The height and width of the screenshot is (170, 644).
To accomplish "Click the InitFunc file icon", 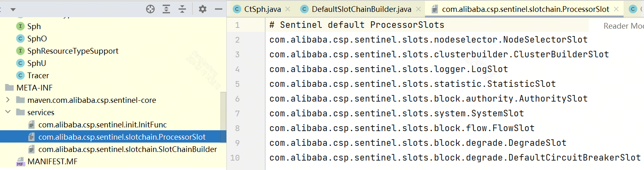I will (31, 125).
